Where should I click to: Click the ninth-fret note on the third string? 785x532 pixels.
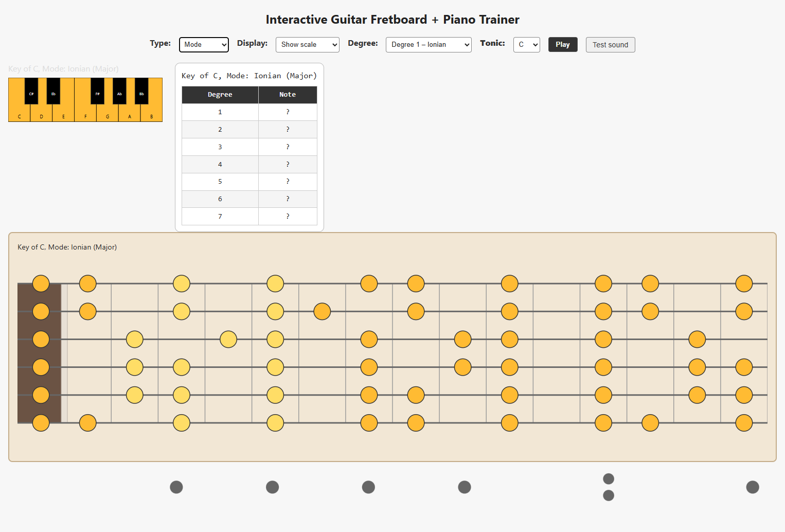[463, 340]
